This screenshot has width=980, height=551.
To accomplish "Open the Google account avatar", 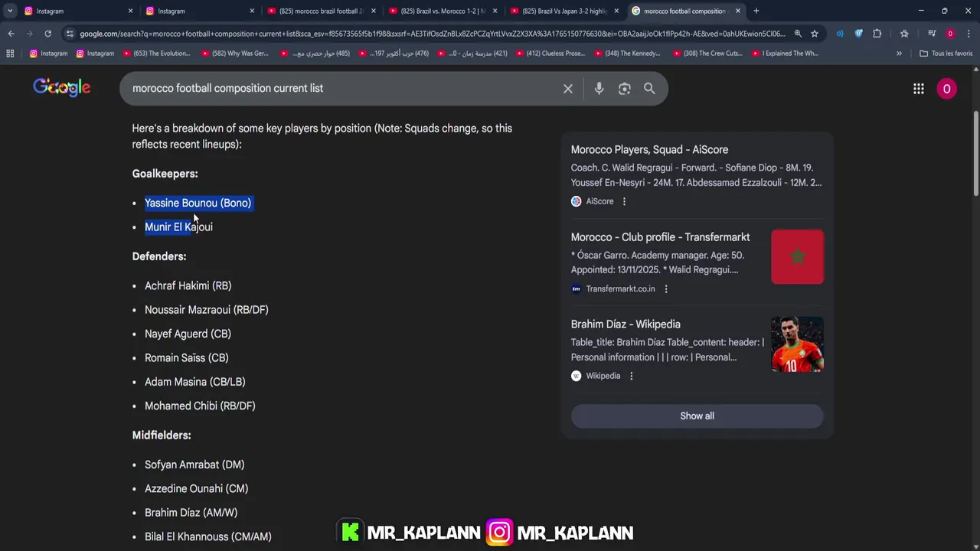I will pos(946,89).
